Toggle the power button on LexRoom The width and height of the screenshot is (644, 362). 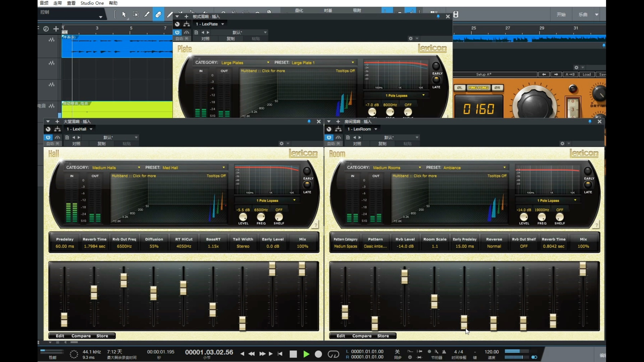point(329,137)
